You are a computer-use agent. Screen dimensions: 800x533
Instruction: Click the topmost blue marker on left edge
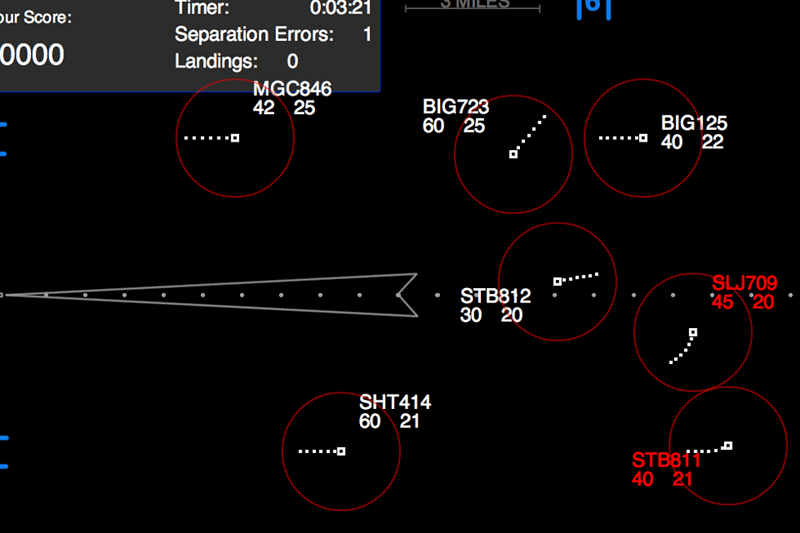[x=3, y=125]
